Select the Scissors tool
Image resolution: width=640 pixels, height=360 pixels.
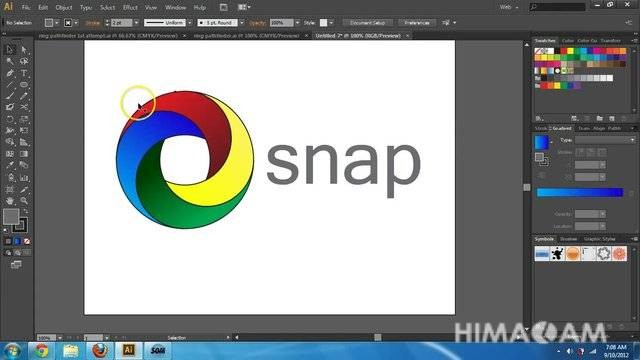24,107
